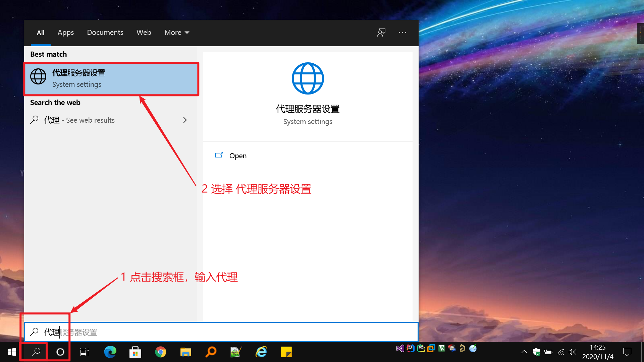This screenshot has height=362, width=644.
Task: Click the taskbar search icon next to Start
Action: tap(36, 352)
